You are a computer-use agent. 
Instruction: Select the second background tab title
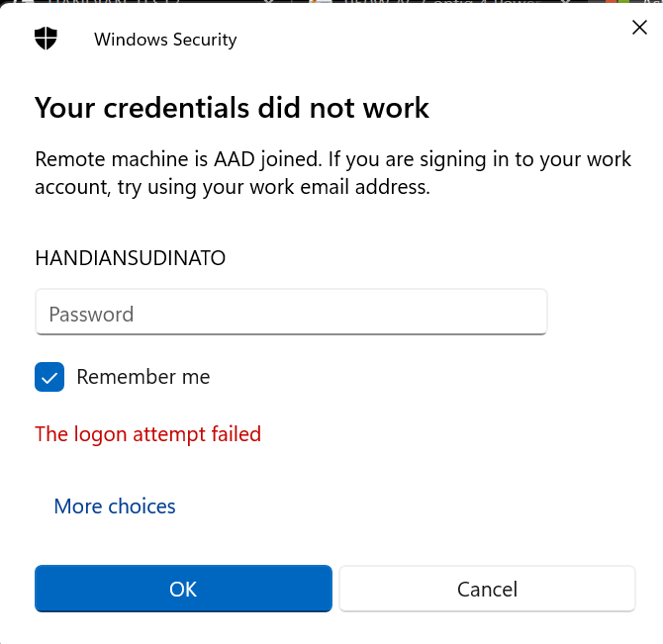coord(440,2)
